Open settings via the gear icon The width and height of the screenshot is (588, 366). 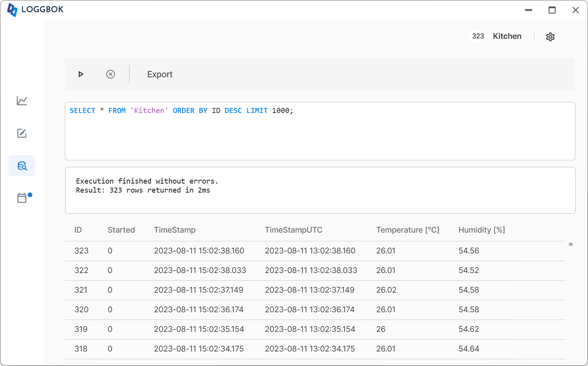[x=550, y=37]
